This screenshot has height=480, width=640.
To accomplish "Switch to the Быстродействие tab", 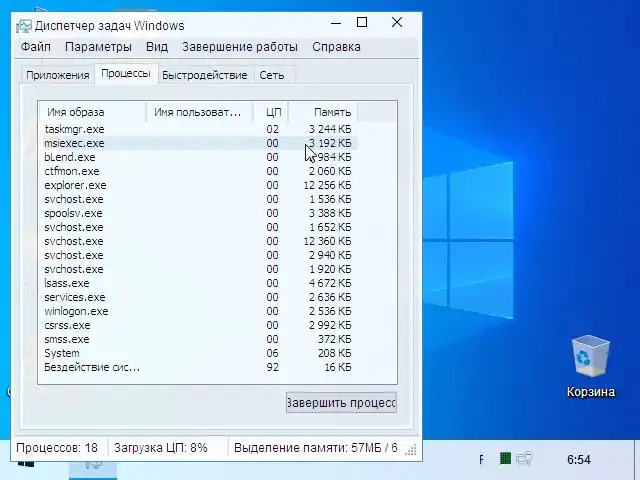I will [x=204, y=75].
